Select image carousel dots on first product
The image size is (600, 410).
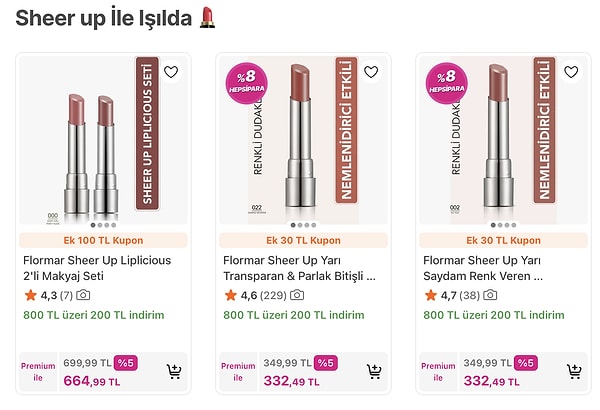pos(104,224)
